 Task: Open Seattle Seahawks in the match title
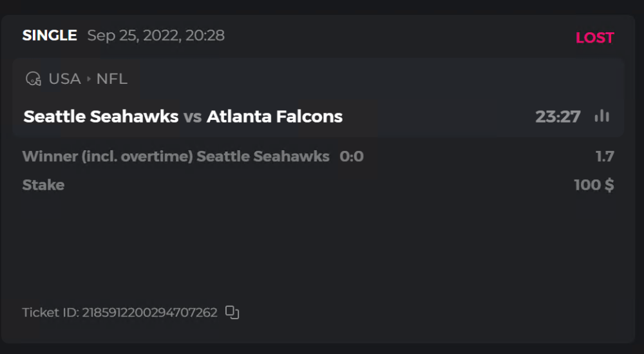(x=101, y=117)
